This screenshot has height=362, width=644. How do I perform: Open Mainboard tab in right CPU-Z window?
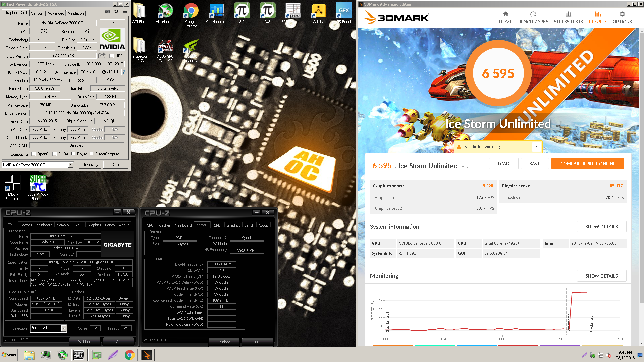183,225
